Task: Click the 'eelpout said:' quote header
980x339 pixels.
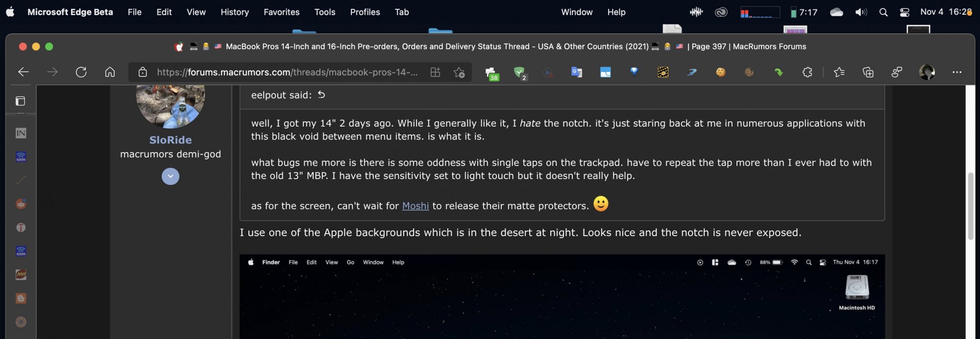Action: pyautogui.click(x=281, y=95)
